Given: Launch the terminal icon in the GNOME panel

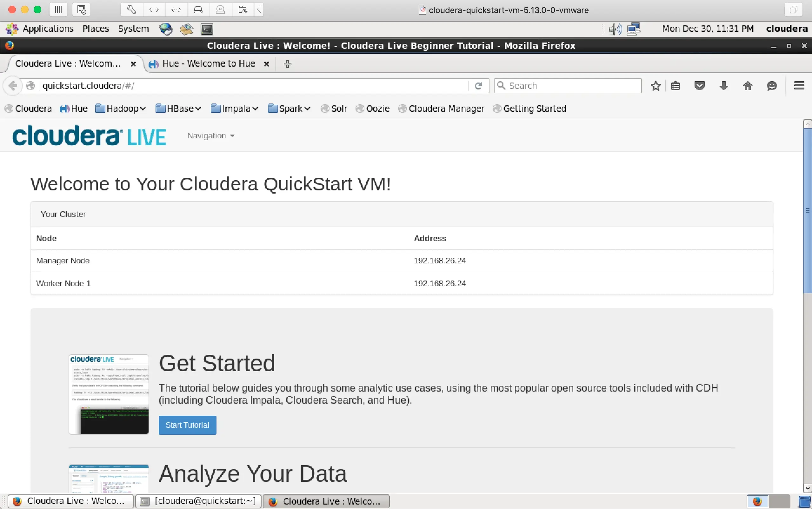Looking at the screenshot, I should pos(207,29).
